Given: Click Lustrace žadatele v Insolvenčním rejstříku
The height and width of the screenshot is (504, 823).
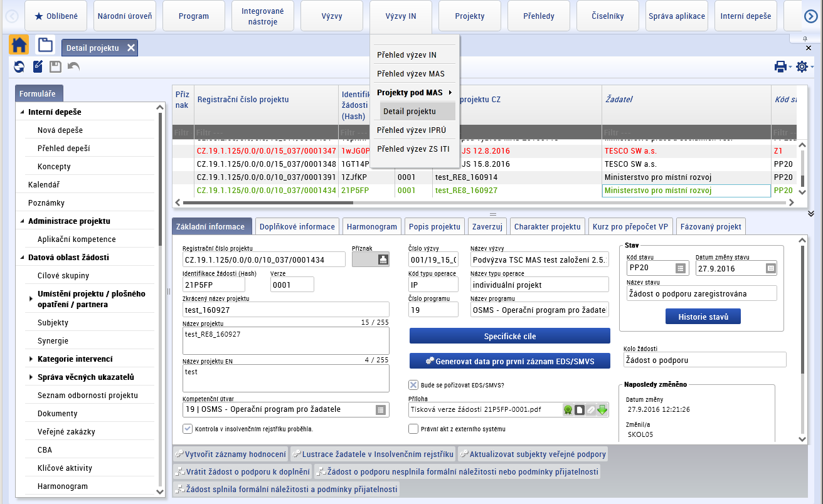Looking at the screenshot, I should coord(373,454).
